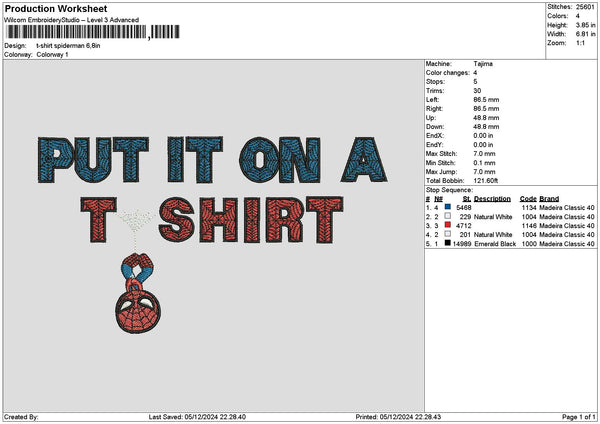Select the red color swatch for stop 3
600x424 pixels.
click(447, 225)
